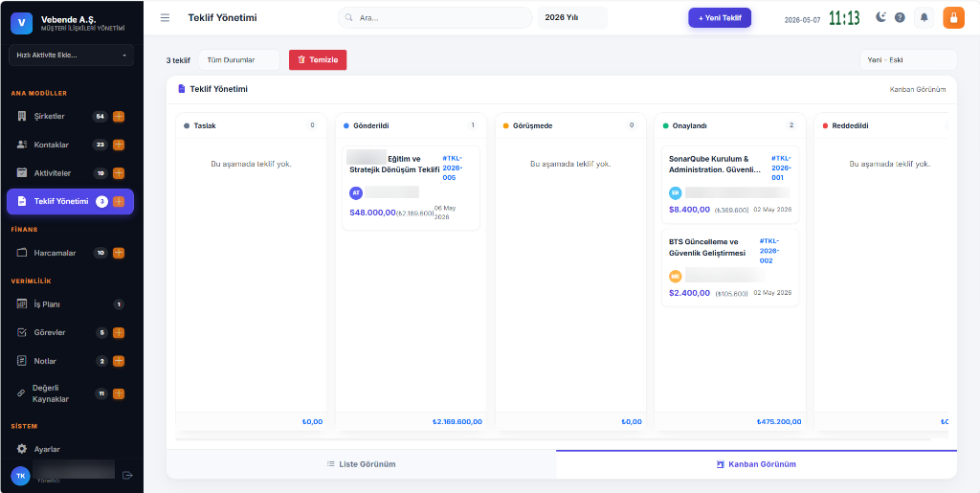Image resolution: width=980 pixels, height=493 pixels.
Task: Open the Yeni - Eski sort dropdown
Action: [x=908, y=60]
